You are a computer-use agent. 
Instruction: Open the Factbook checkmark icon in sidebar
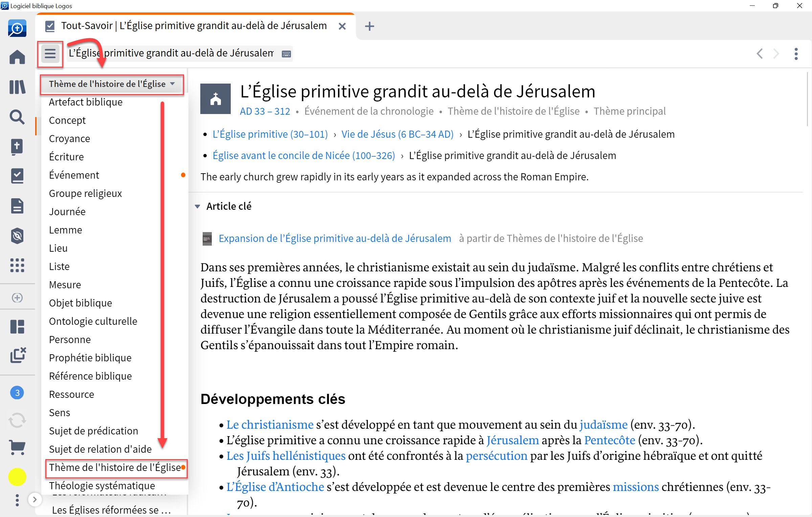point(17,176)
